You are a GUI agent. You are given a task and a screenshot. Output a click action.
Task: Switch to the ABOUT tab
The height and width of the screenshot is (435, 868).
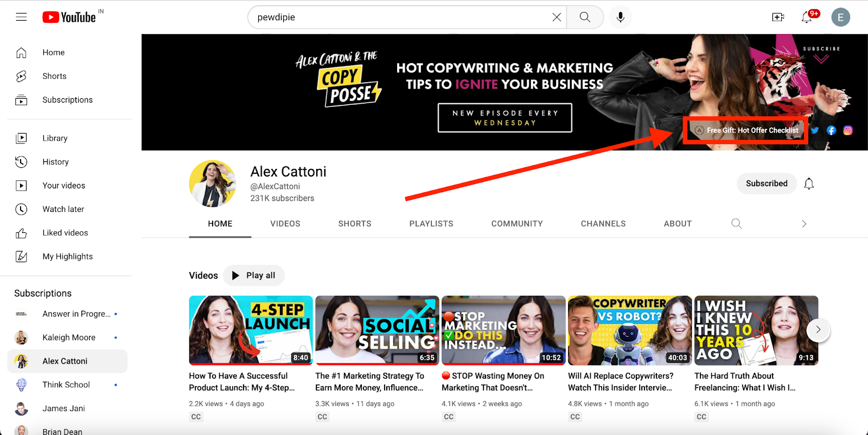coord(678,224)
